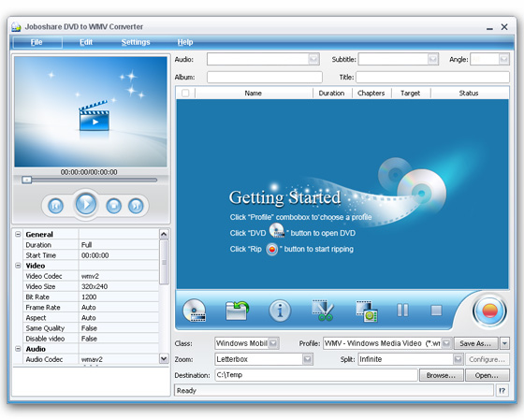Open the Help menu
Screen dimensions: 524x420
[185, 42]
